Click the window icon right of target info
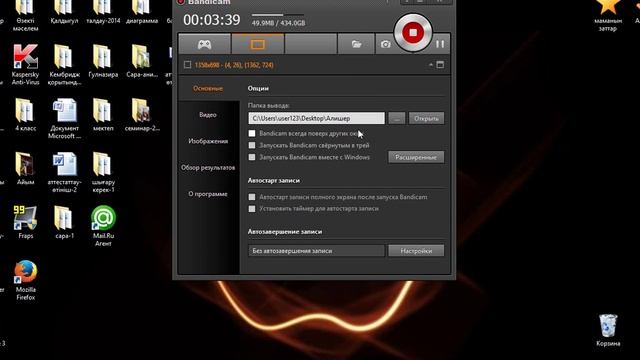640x360 pixels. (x=440, y=64)
